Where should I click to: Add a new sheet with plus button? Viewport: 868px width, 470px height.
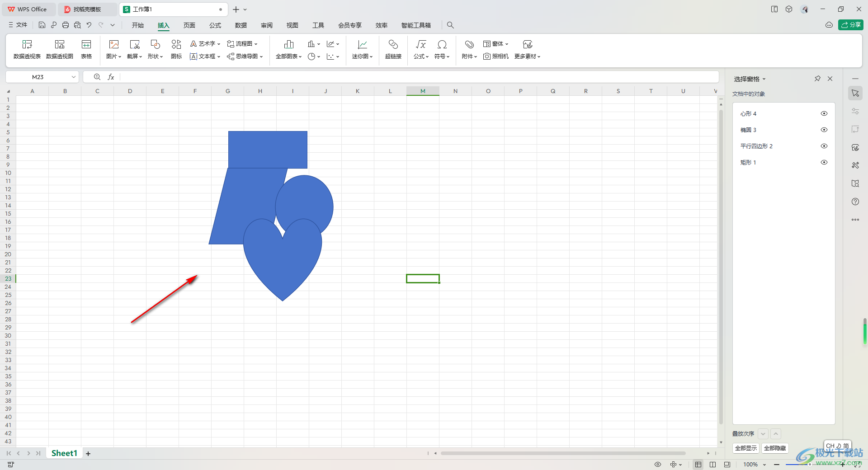click(x=88, y=453)
